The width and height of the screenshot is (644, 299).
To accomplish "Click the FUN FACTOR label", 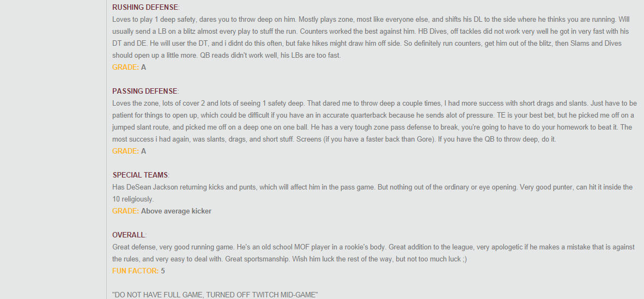I will (135, 271).
